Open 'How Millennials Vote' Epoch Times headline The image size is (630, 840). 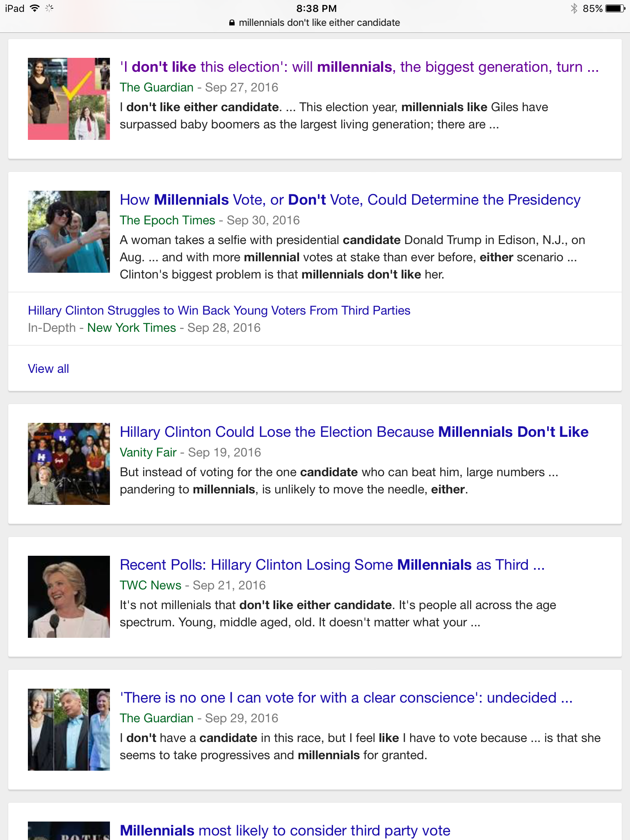[350, 200]
